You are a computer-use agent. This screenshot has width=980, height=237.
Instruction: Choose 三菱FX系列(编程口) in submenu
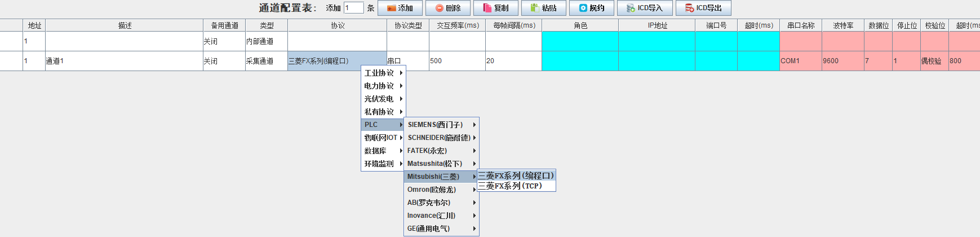516,175
